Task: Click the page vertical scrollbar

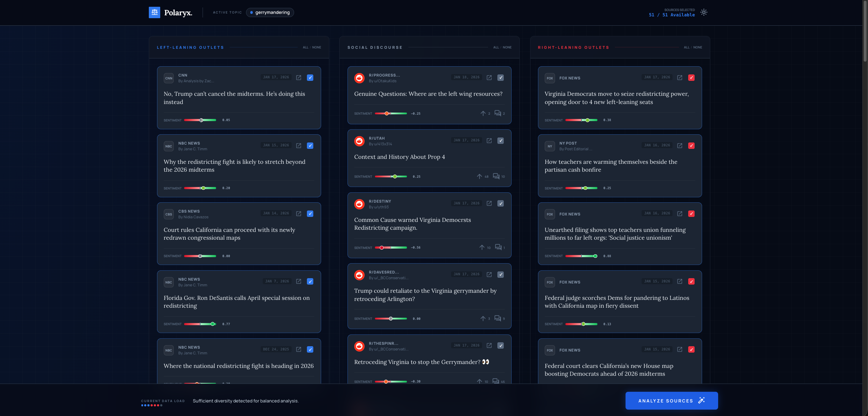Action: (865, 32)
